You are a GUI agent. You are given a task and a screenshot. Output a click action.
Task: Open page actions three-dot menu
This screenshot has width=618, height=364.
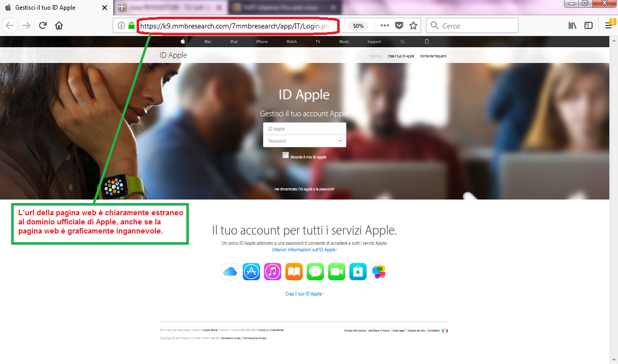pos(385,25)
